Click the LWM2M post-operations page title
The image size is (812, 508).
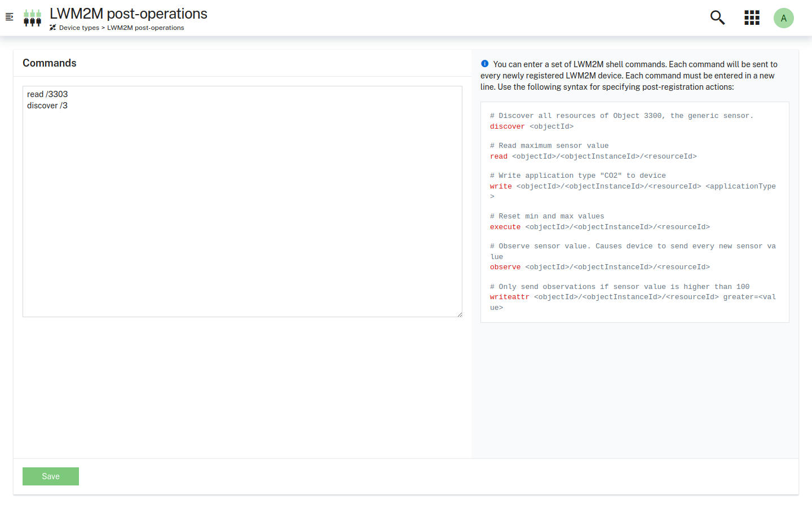coord(129,14)
